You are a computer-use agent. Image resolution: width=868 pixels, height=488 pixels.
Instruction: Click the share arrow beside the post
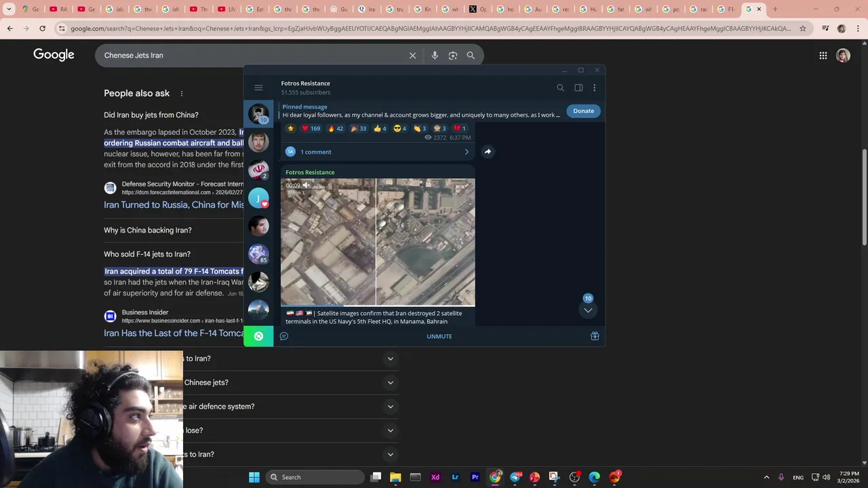point(488,152)
